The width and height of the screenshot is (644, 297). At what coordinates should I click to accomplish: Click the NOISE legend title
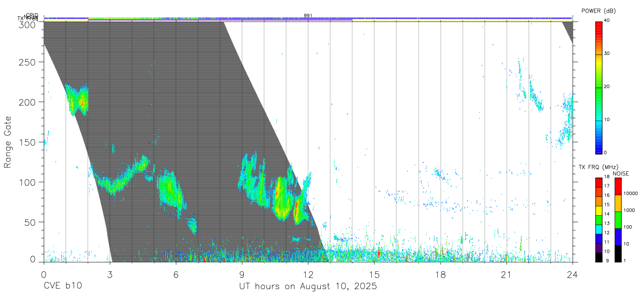pyautogui.click(x=621, y=174)
